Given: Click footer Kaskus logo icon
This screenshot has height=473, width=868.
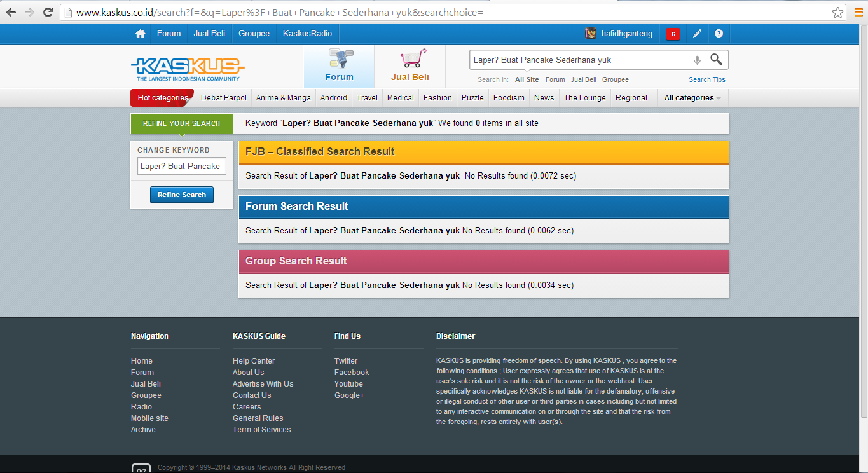Looking at the screenshot, I should (141, 468).
